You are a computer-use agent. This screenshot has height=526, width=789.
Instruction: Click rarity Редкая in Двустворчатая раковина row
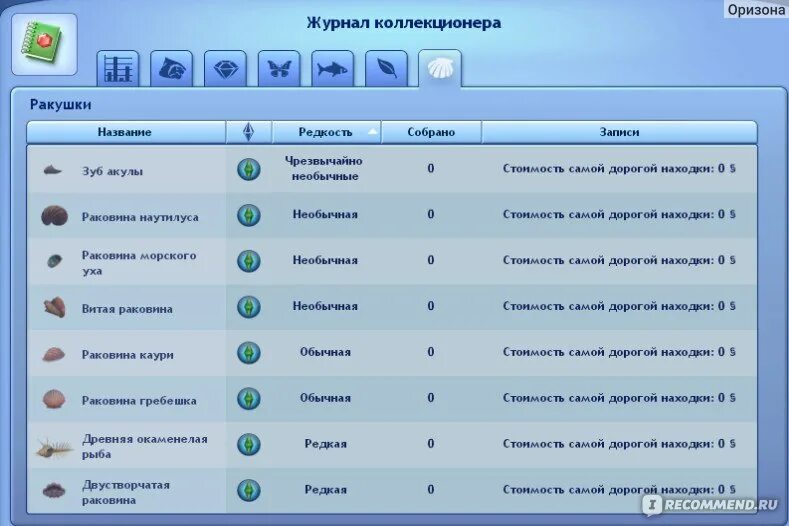point(326,489)
